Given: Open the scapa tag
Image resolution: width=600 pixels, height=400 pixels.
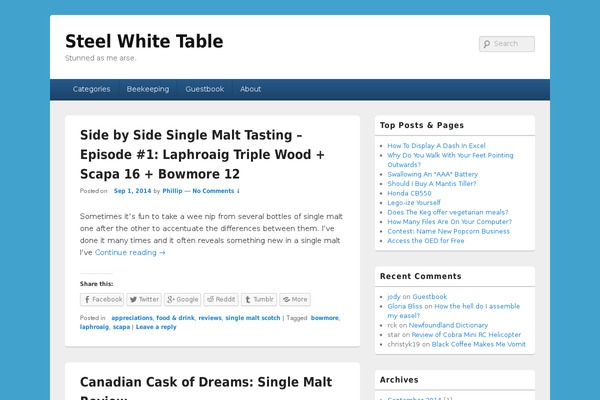Looking at the screenshot, I should point(121,327).
